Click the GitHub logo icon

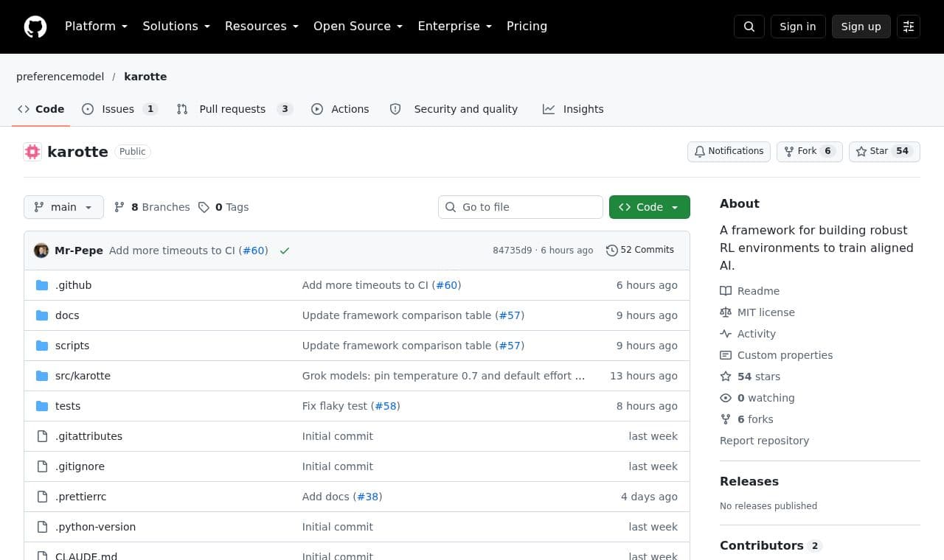(35, 27)
